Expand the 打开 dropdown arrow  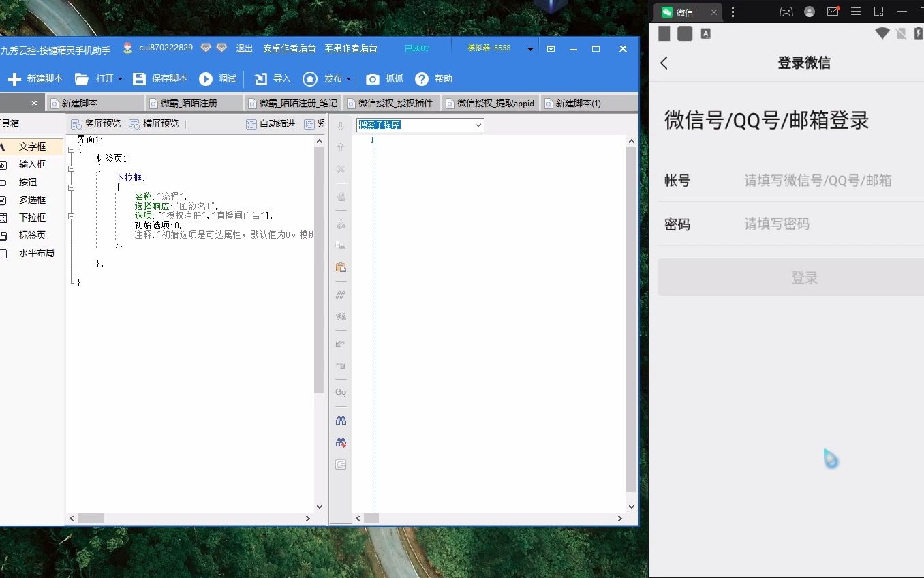(120, 79)
